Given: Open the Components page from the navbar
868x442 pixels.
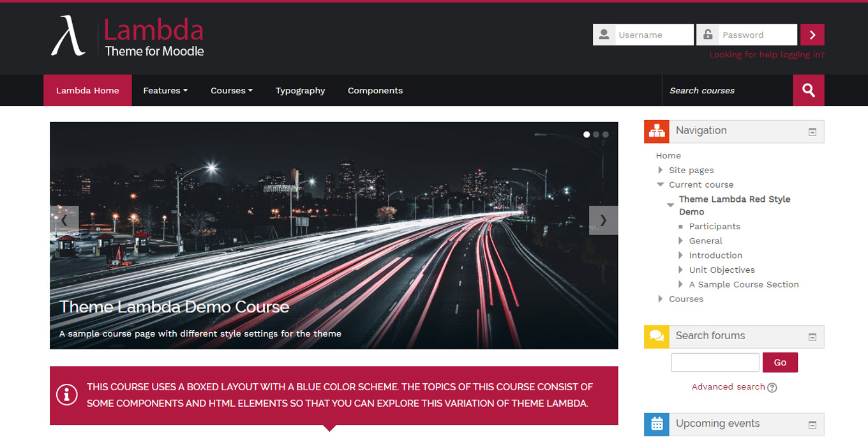Looking at the screenshot, I should pos(375,90).
